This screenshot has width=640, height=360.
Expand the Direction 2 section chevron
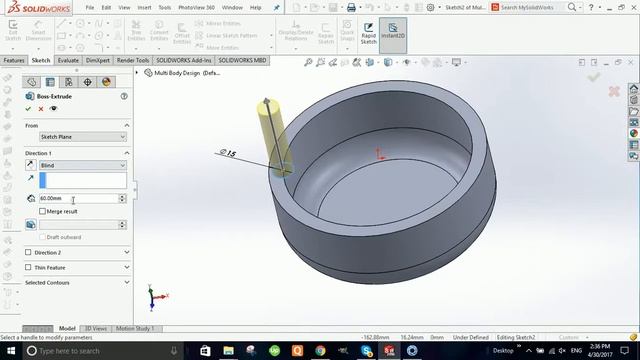127,253
